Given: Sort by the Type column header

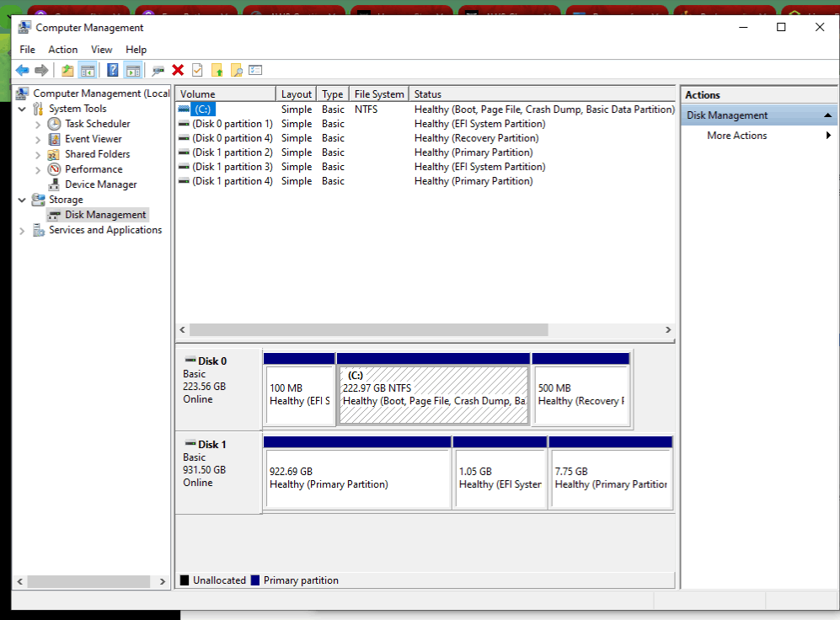Looking at the screenshot, I should pos(333,94).
